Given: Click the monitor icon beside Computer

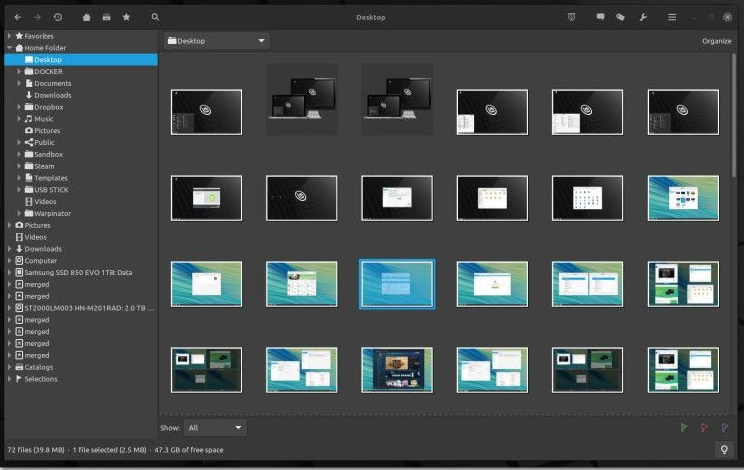Looking at the screenshot, I should (19, 260).
